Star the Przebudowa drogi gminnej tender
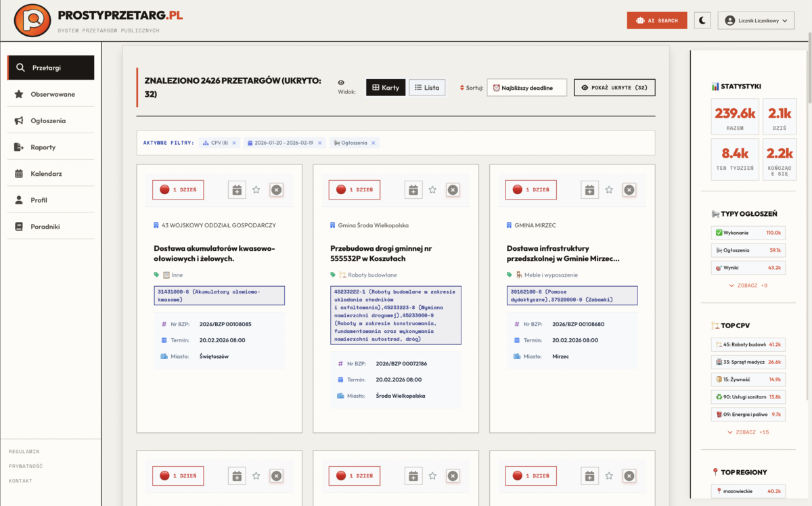812x506 pixels. pyautogui.click(x=433, y=189)
